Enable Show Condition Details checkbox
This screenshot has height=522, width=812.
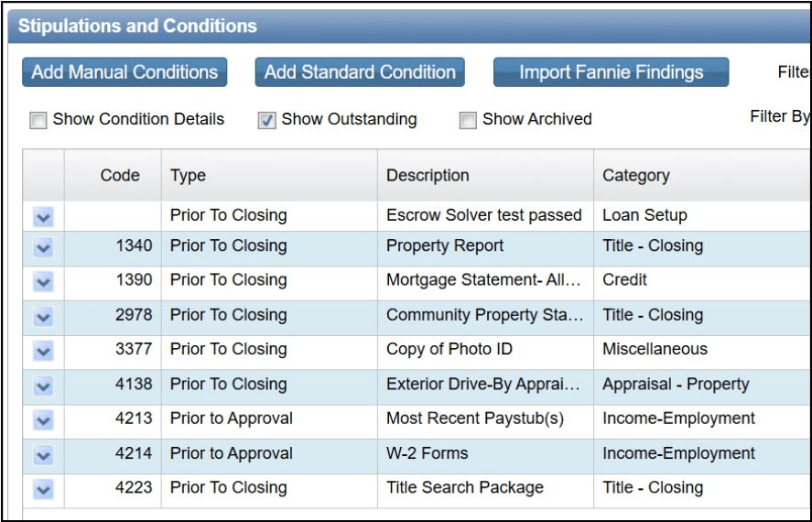(x=38, y=121)
